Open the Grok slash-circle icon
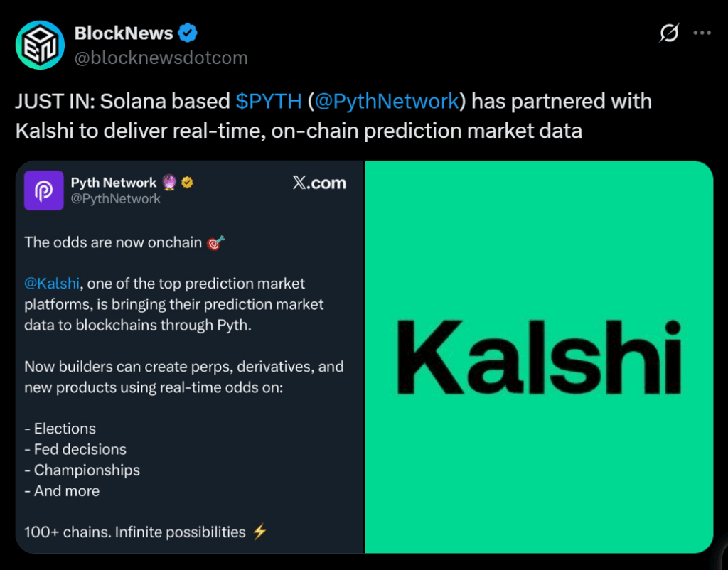The width and height of the screenshot is (728, 570). pyautogui.click(x=668, y=33)
